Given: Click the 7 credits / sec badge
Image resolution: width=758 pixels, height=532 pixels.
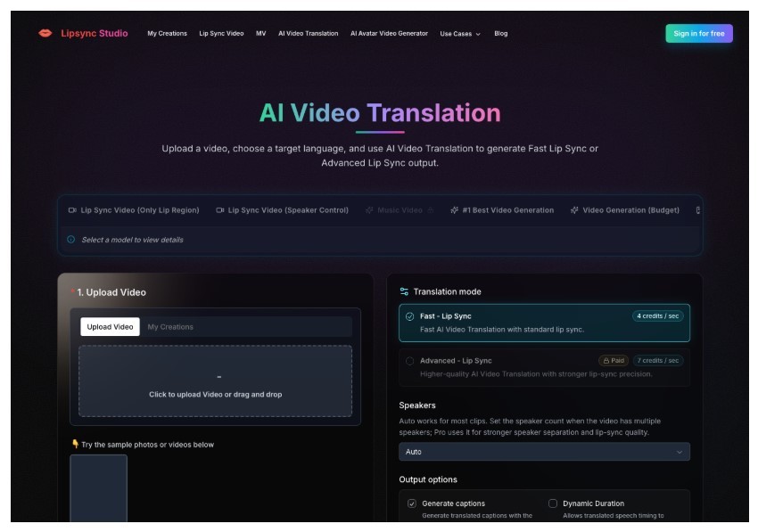Looking at the screenshot, I should (x=657, y=361).
